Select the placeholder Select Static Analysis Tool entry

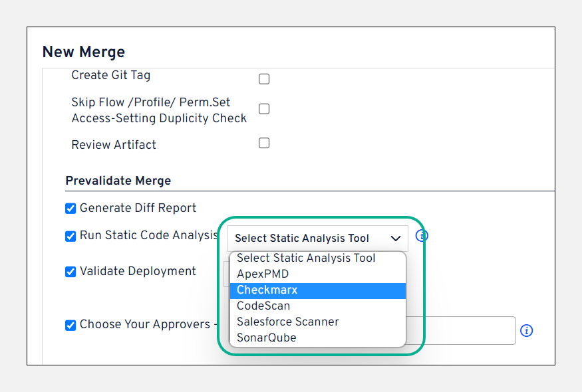306,258
